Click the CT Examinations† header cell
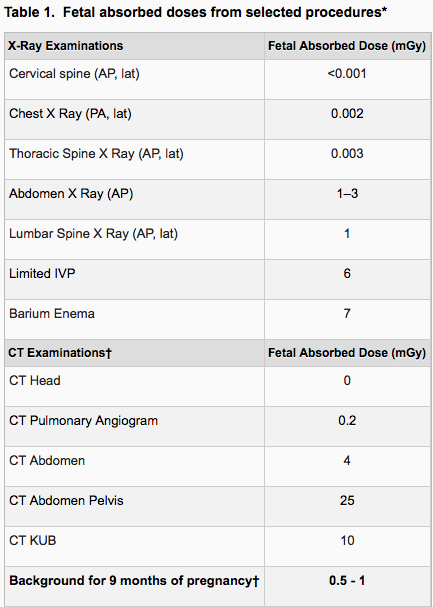The image size is (433, 607). pos(135,353)
